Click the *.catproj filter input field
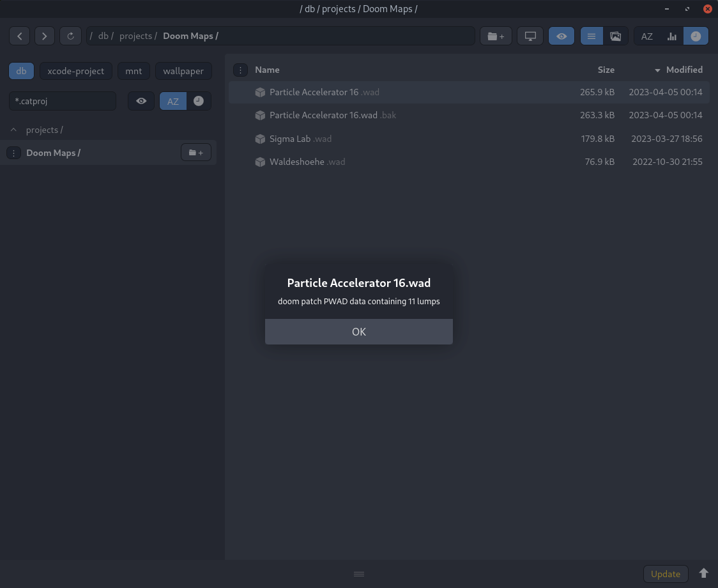This screenshot has height=588, width=718. click(62, 101)
